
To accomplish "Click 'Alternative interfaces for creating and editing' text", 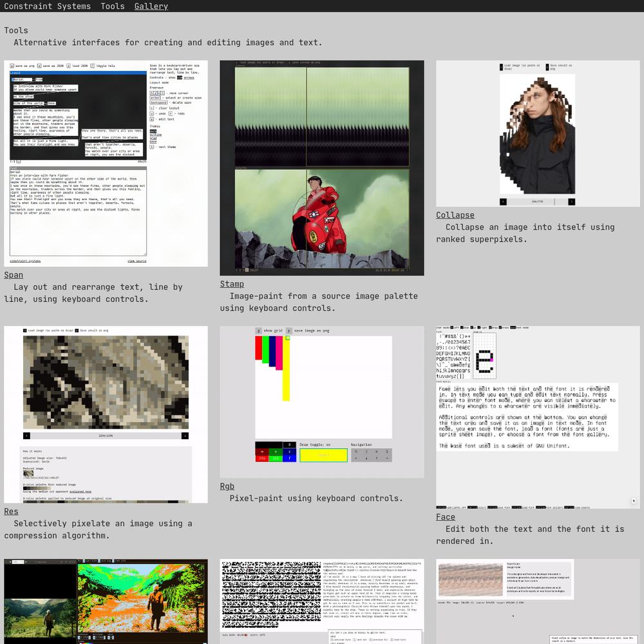I will click(x=168, y=43).
